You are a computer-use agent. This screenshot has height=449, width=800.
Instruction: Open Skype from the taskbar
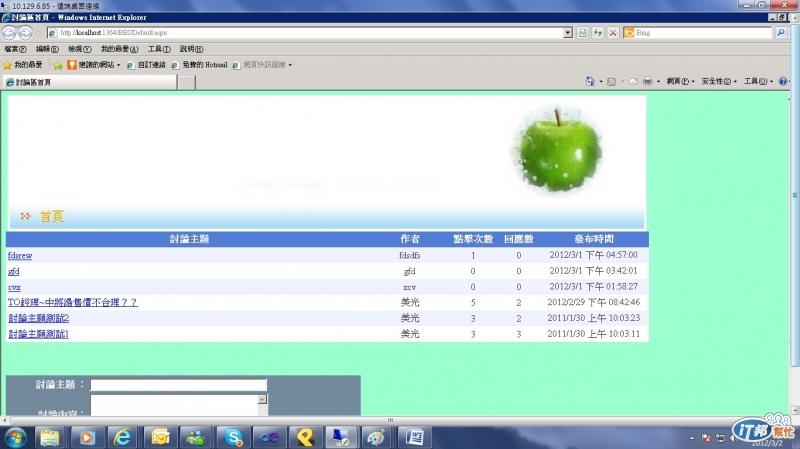(x=233, y=437)
